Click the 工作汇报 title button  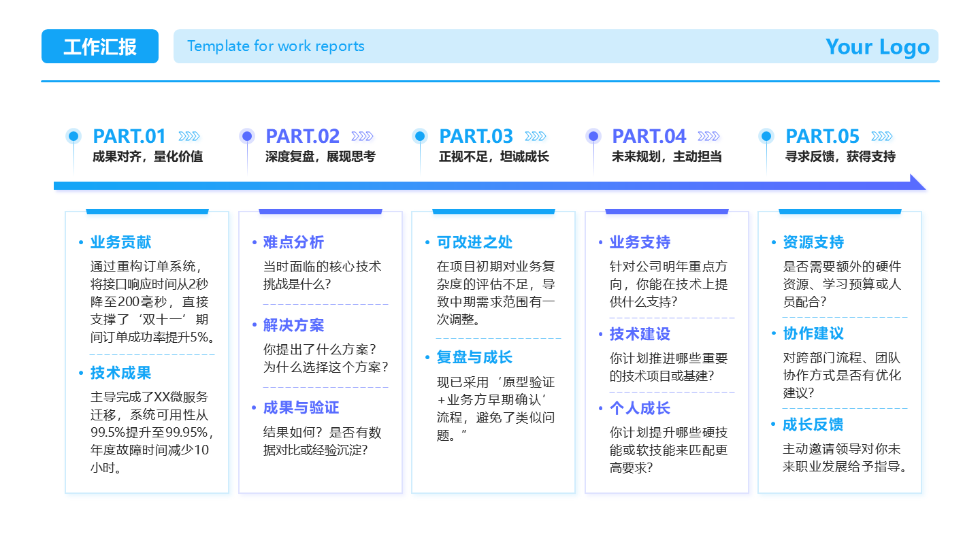(99, 46)
